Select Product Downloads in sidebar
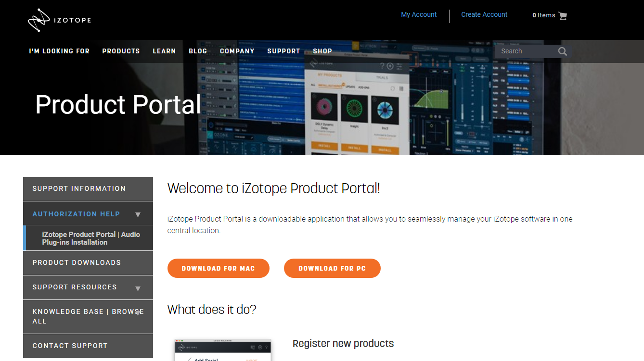Viewport: 644px width, 361px height. tap(88, 263)
